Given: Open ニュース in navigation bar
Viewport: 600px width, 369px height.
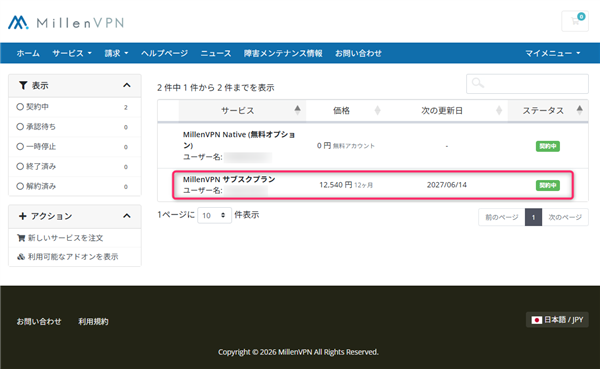Looking at the screenshot, I should pos(216,53).
